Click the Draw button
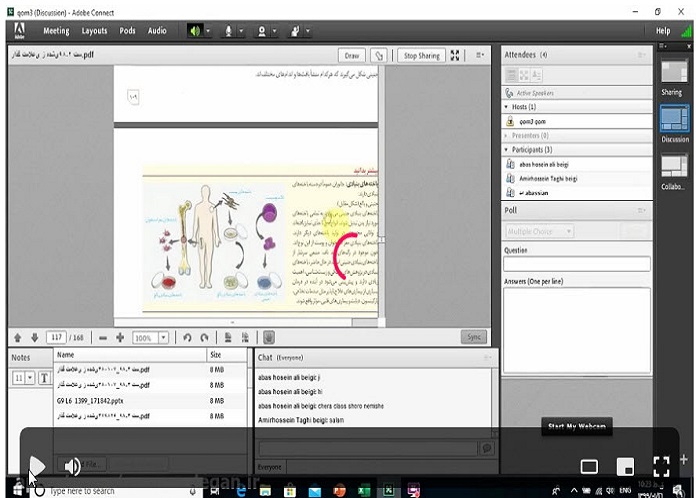Image resolution: width=696 pixels, height=498 pixels. tap(351, 56)
